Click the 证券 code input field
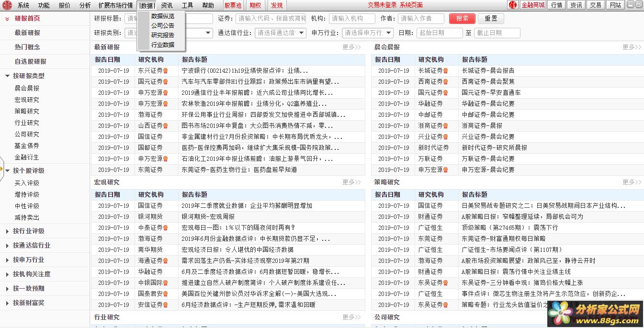The image size is (644, 328). [271, 19]
